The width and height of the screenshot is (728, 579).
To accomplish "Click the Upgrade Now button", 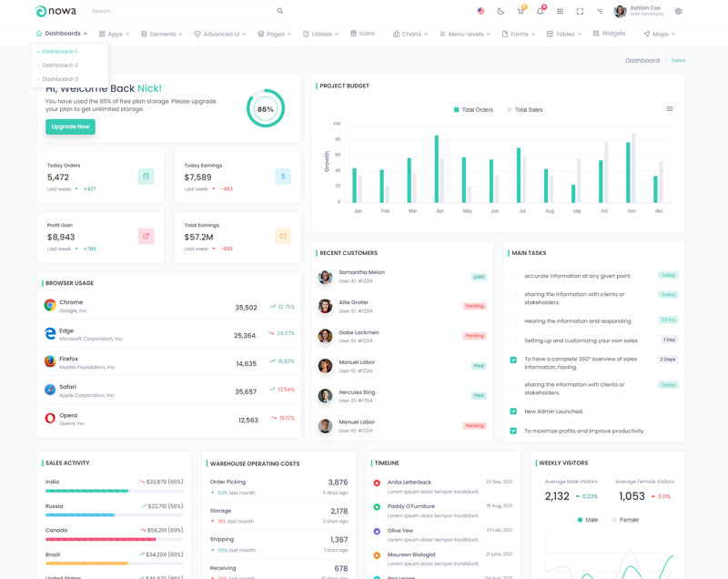I will [x=70, y=127].
